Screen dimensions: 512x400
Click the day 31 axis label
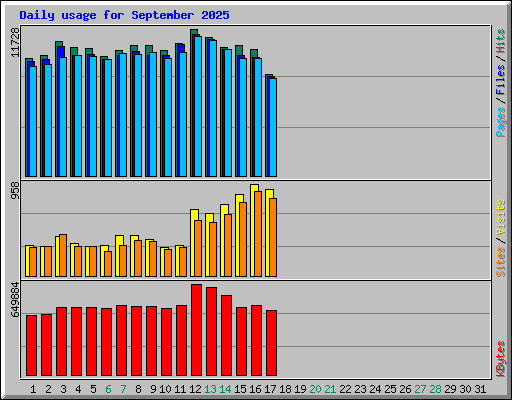click(480, 389)
